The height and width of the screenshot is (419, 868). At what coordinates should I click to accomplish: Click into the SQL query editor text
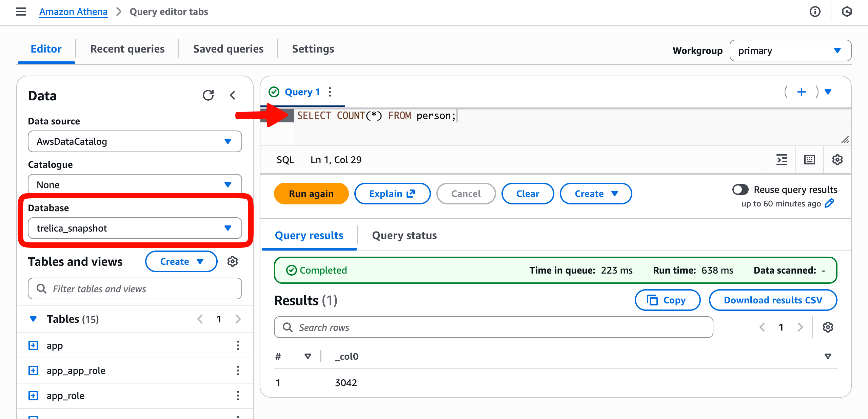point(376,116)
